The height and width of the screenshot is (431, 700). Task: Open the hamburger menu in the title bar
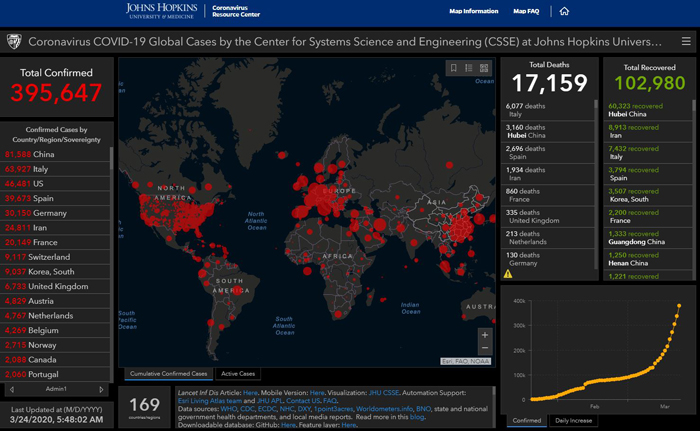pyautogui.click(x=686, y=42)
